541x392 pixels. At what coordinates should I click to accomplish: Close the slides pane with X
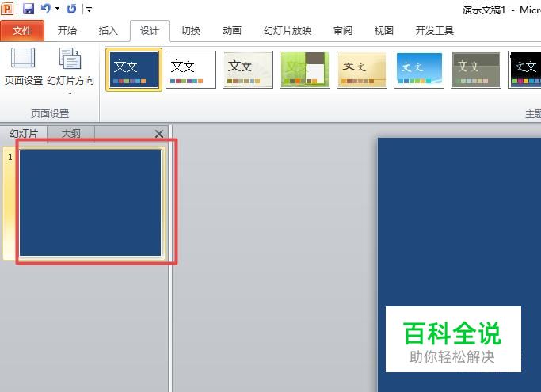(159, 134)
